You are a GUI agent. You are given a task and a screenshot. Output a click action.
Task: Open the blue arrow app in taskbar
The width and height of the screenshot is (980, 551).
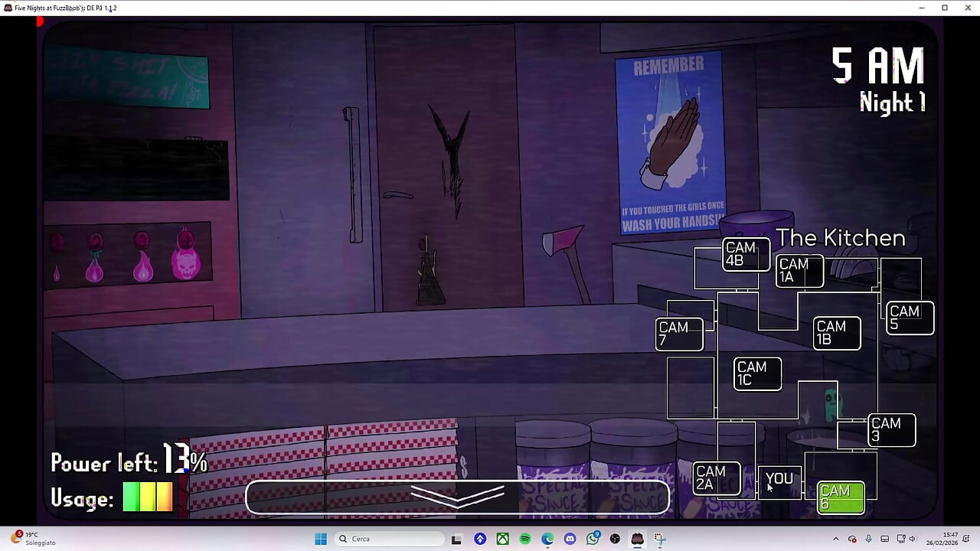[480, 539]
